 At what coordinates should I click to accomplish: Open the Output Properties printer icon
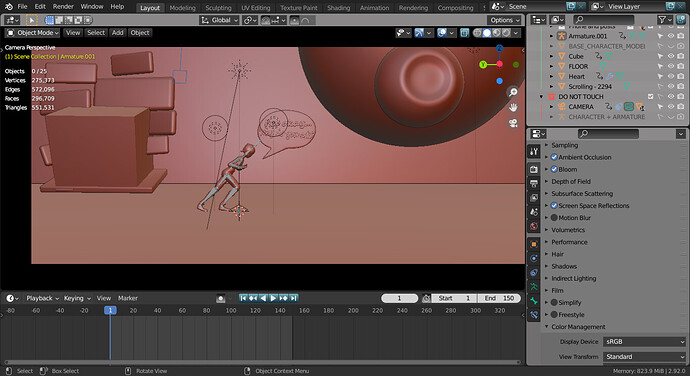click(534, 183)
